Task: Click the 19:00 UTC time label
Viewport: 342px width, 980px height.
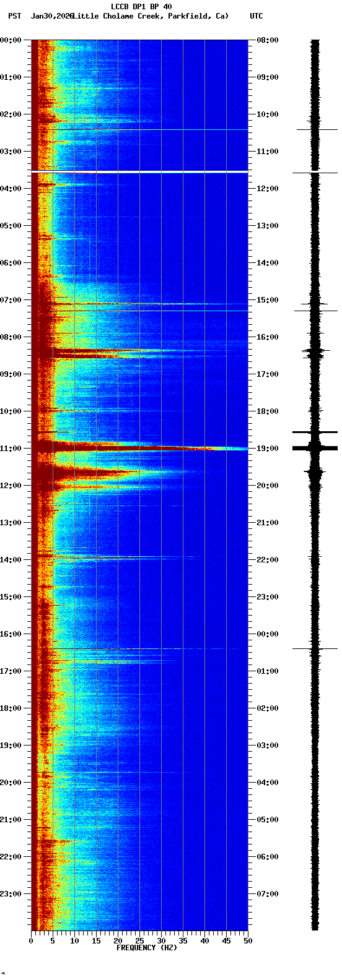Action: (268, 449)
